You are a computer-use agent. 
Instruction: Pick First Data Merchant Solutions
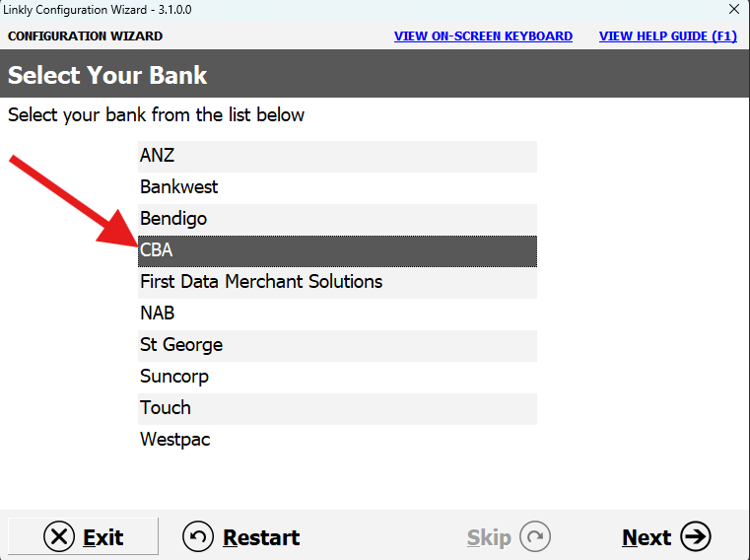[x=337, y=282]
